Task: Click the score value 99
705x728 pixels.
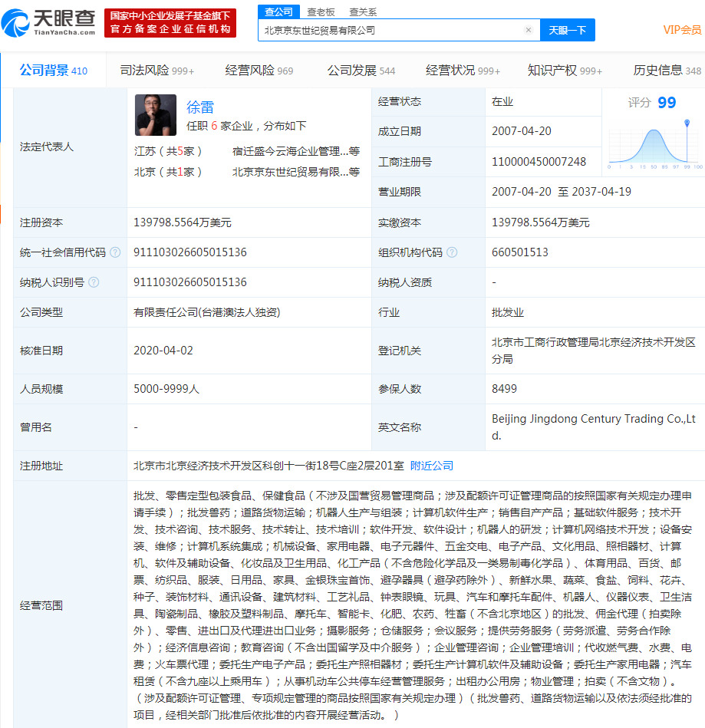Action: (667, 102)
